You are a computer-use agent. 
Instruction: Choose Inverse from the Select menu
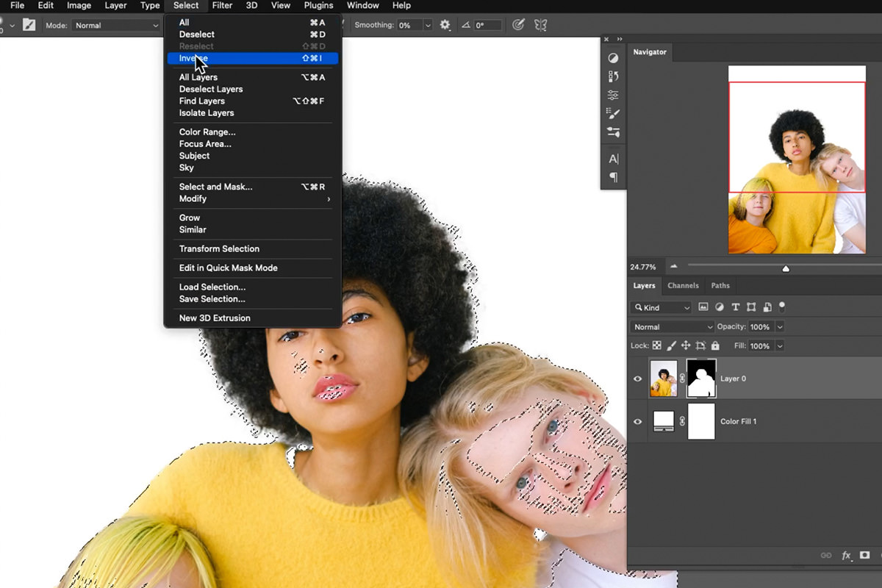193,58
